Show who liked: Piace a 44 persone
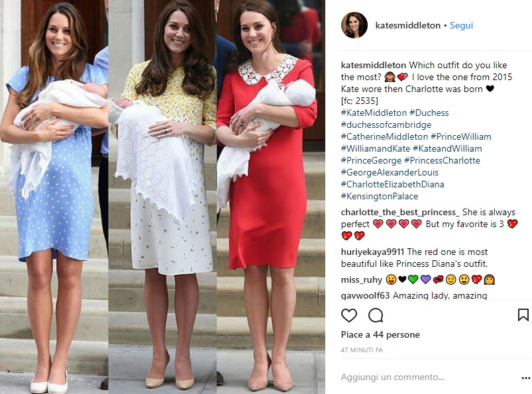 click(380, 334)
